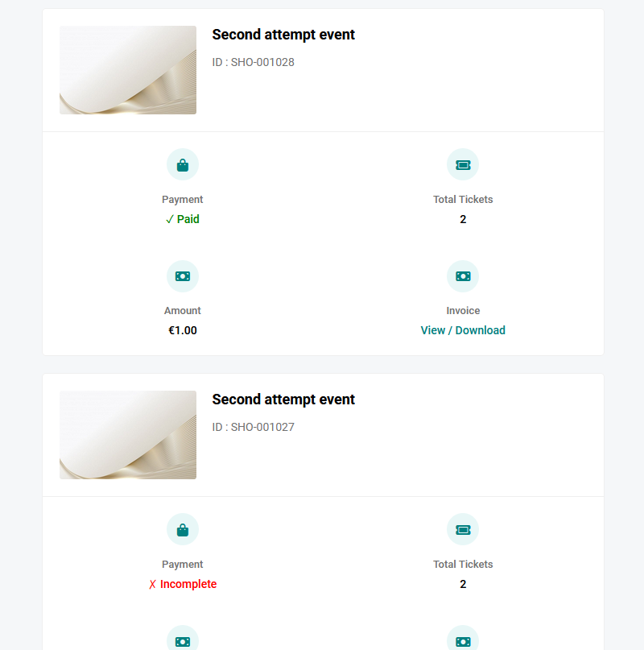Select the Incomplete payment status text
The image size is (644, 650).
click(x=190, y=584)
